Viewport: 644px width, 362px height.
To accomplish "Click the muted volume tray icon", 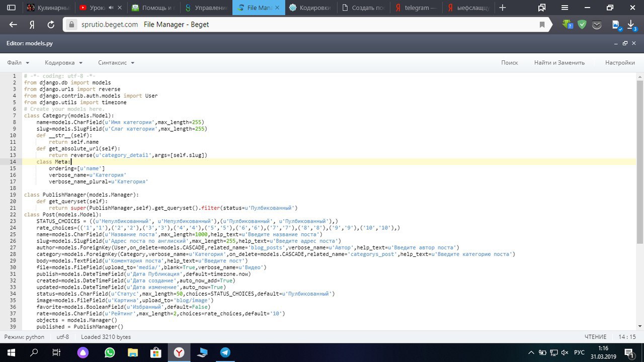I will 564,352.
